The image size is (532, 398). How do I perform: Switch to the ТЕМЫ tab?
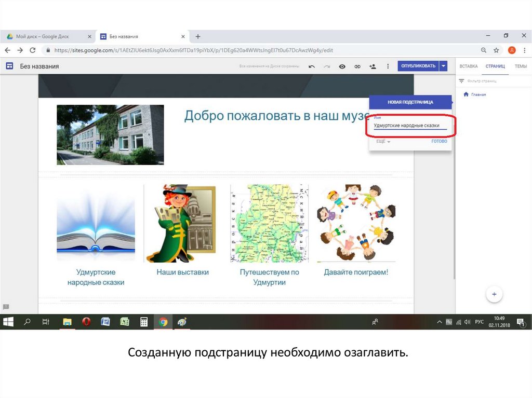[520, 66]
